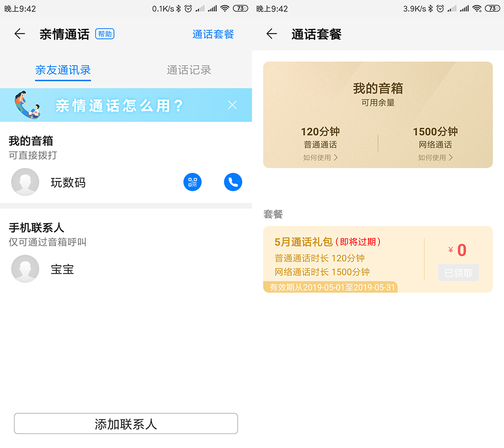Tap the alarm icon in the left status bar
The image size is (504, 448).
[x=188, y=9]
